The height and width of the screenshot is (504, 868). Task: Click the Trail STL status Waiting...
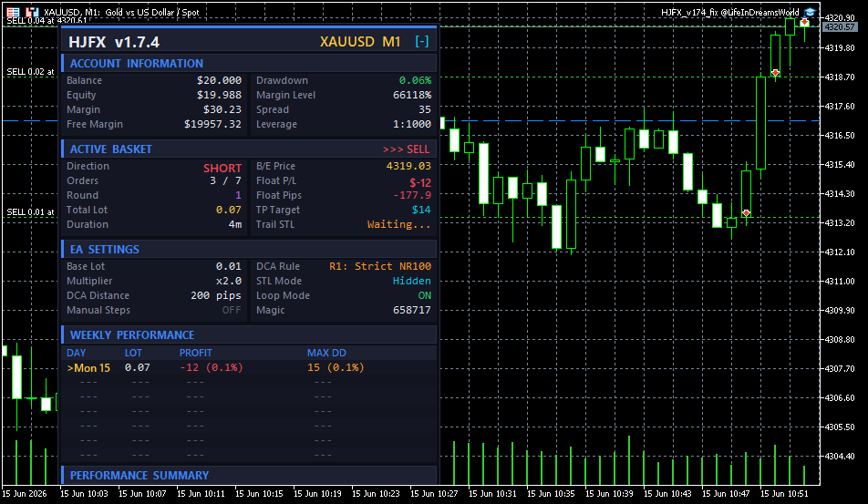398,224
